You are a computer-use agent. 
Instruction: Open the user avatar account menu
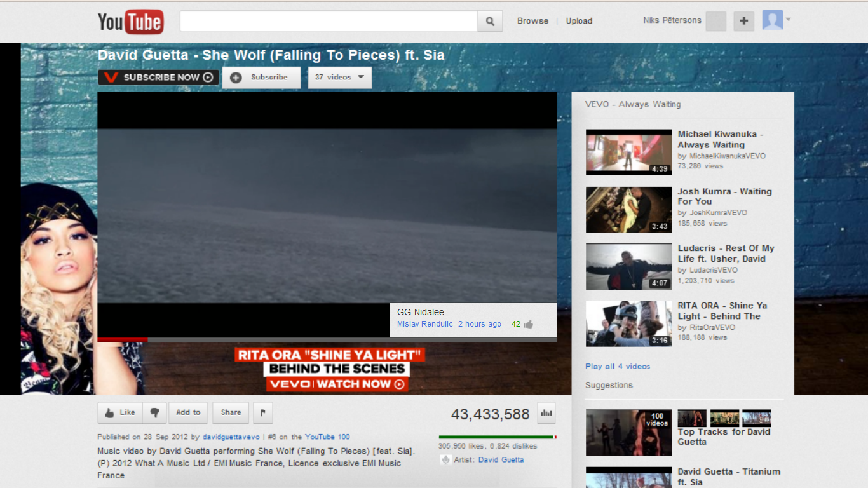tap(772, 20)
